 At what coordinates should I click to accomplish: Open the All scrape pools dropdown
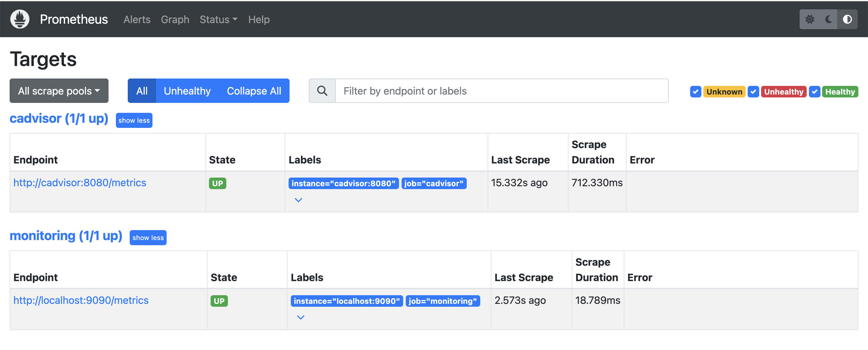click(x=59, y=91)
